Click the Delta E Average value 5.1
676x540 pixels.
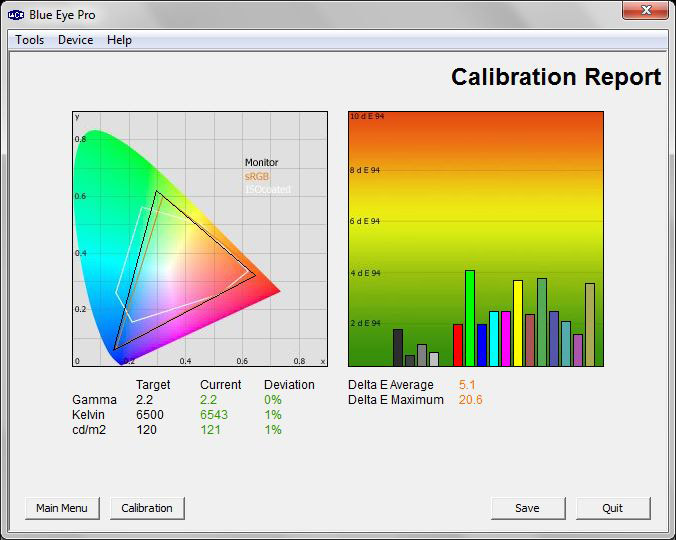(467, 385)
